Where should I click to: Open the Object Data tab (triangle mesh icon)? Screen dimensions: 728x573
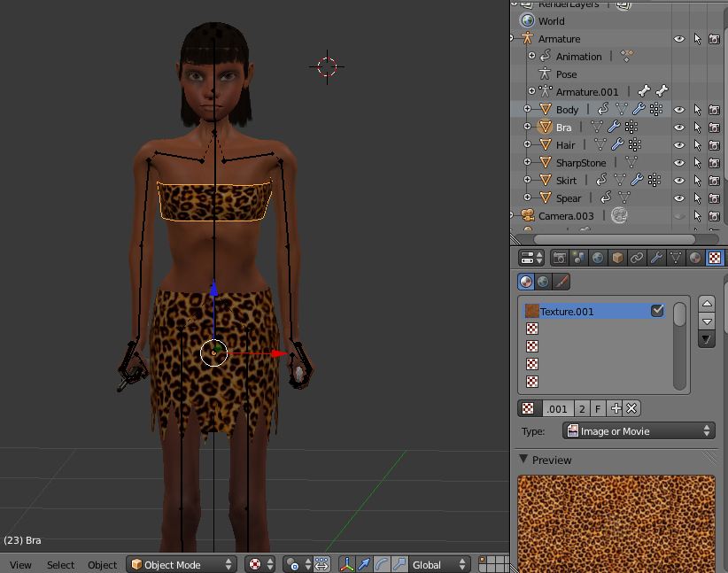tap(677, 258)
